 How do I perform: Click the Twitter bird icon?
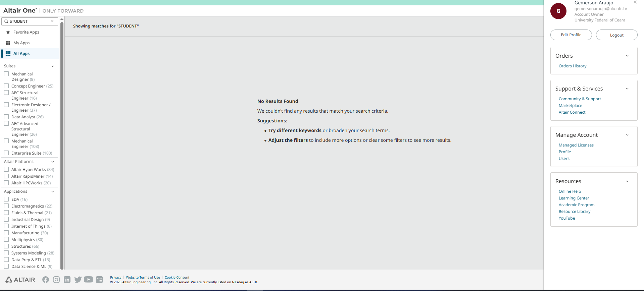[x=78, y=280]
